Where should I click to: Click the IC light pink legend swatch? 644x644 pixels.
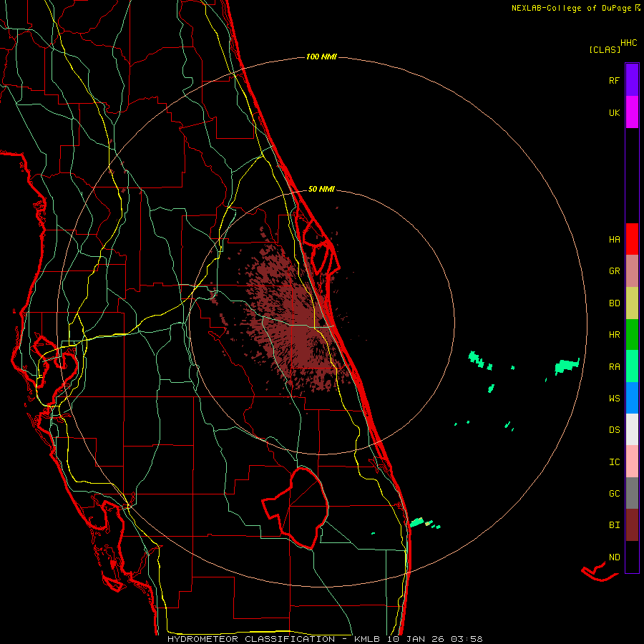[632, 462]
